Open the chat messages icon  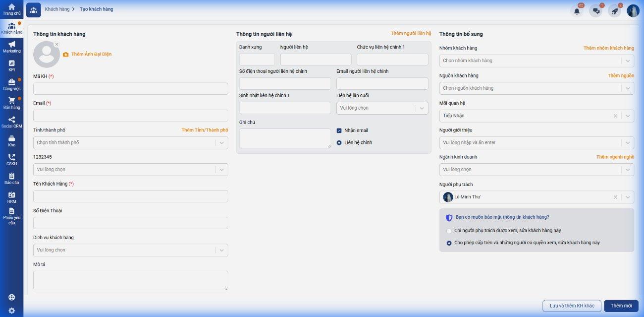tap(595, 11)
